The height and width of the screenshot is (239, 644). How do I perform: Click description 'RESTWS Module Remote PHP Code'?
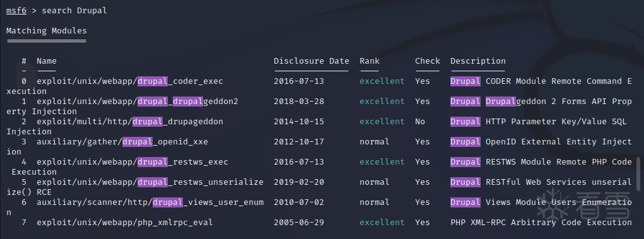tap(559, 162)
